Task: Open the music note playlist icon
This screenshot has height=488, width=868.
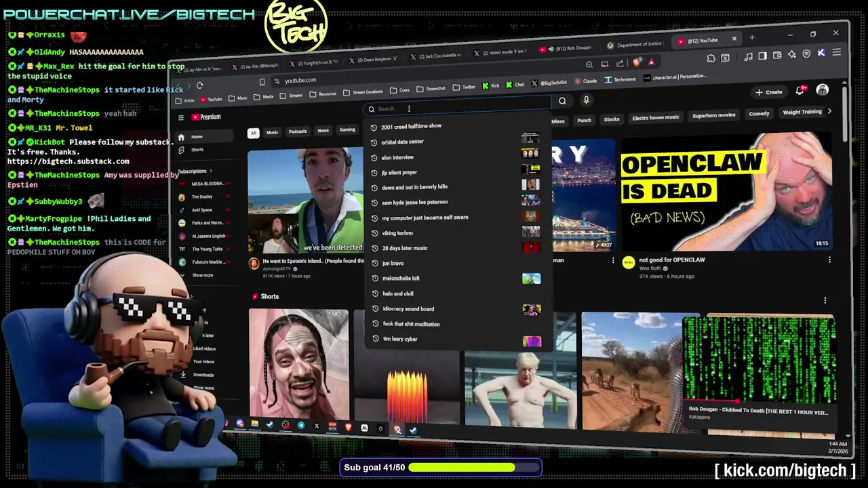Action: [x=748, y=56]
